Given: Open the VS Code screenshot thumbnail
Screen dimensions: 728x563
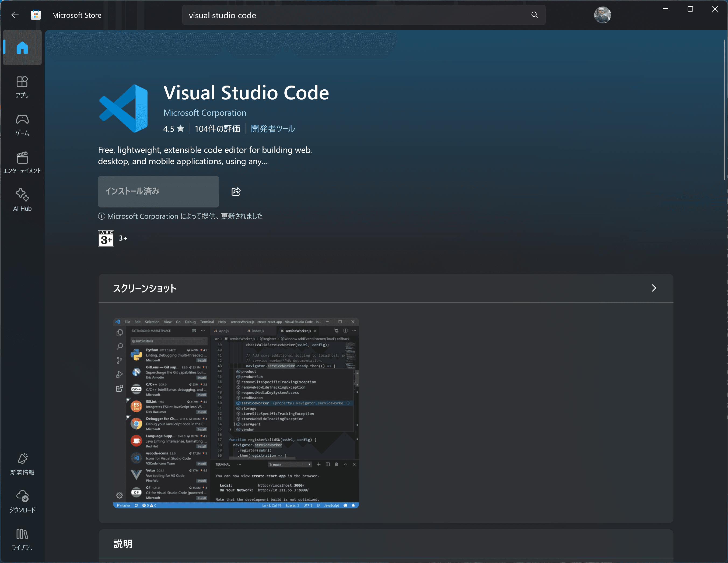Looking at the screenshot, I should (236, 413).
